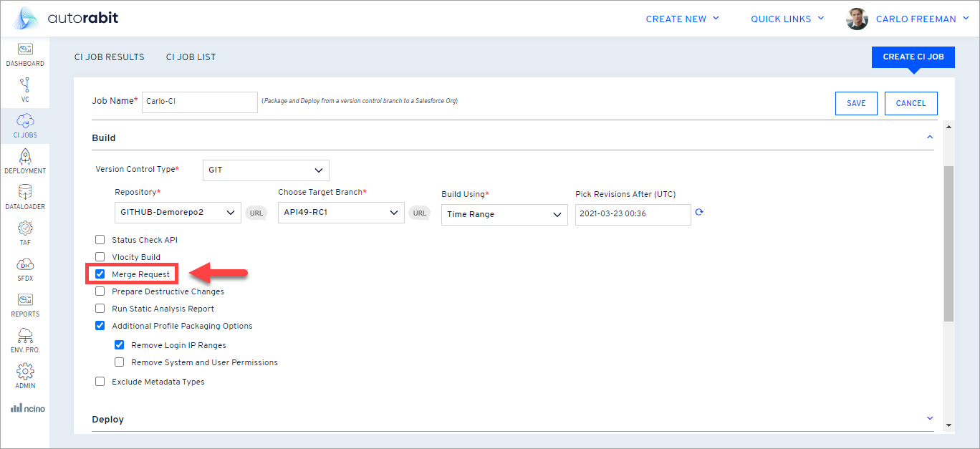Click the Job Name input field
The width and height of the screenshot is (980, 449).
tap(199, 102)
